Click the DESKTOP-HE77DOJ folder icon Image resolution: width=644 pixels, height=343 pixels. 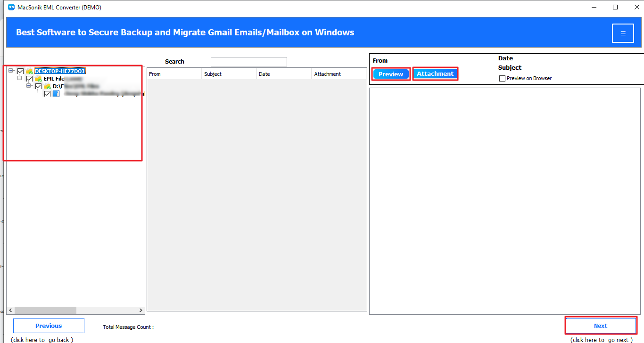(29, 71)
